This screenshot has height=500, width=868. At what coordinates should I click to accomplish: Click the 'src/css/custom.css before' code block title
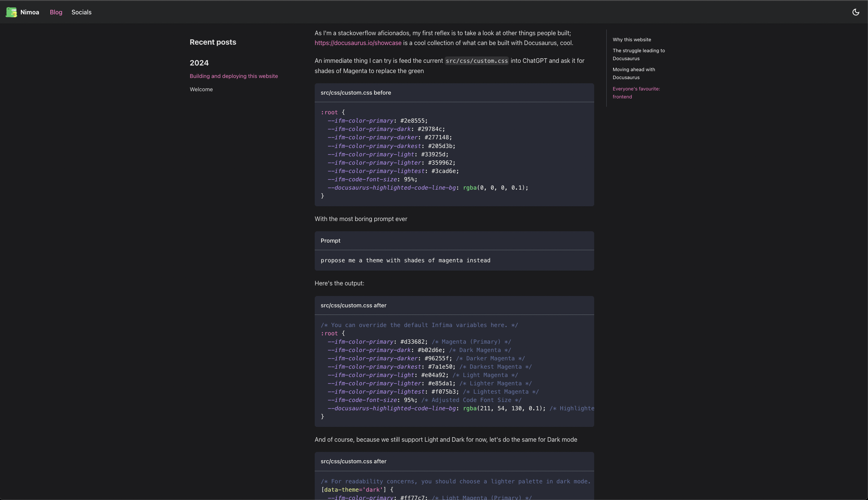(356, 92)
